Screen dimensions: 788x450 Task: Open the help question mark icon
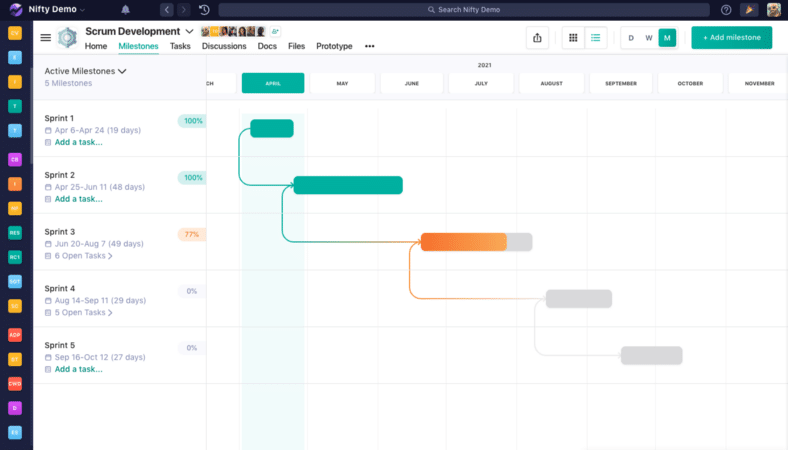click(726, 10)
